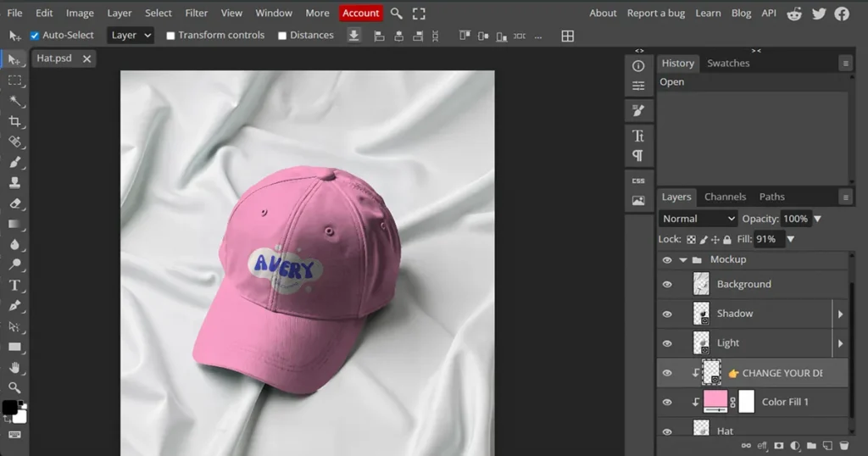This screenshot has width=868, height=456.
Task: Select the Dodge tool
Action: [x=14, y=264]
